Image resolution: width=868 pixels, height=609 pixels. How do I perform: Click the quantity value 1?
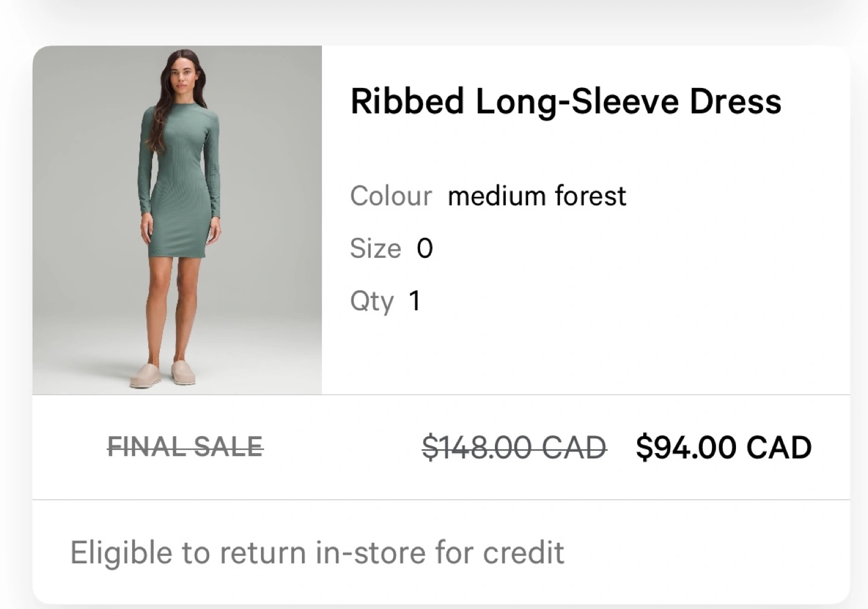point(415,301)
